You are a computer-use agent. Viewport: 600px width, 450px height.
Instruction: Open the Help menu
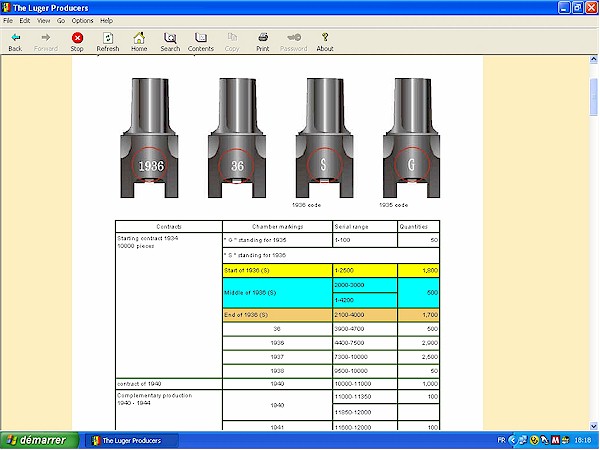(x=106, y=21)
